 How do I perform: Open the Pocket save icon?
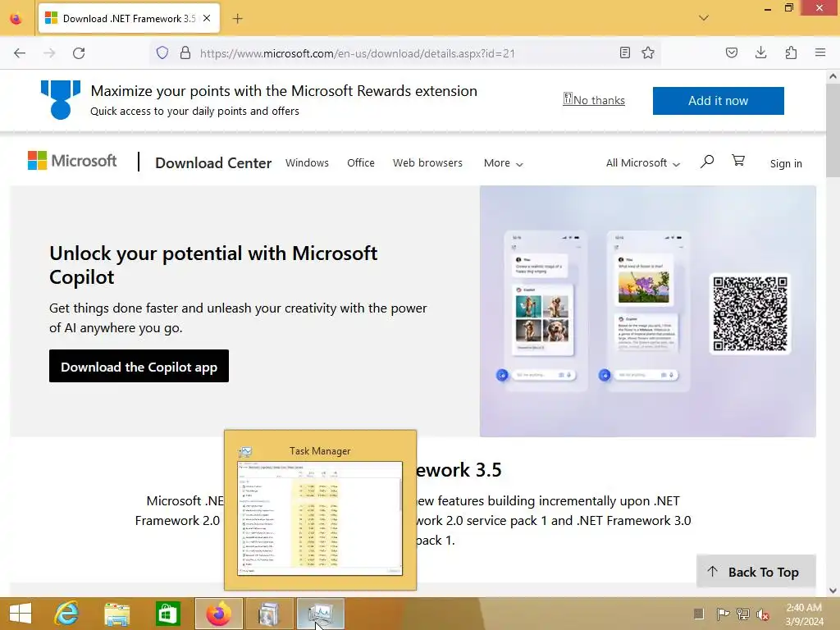tap(732, 52)
